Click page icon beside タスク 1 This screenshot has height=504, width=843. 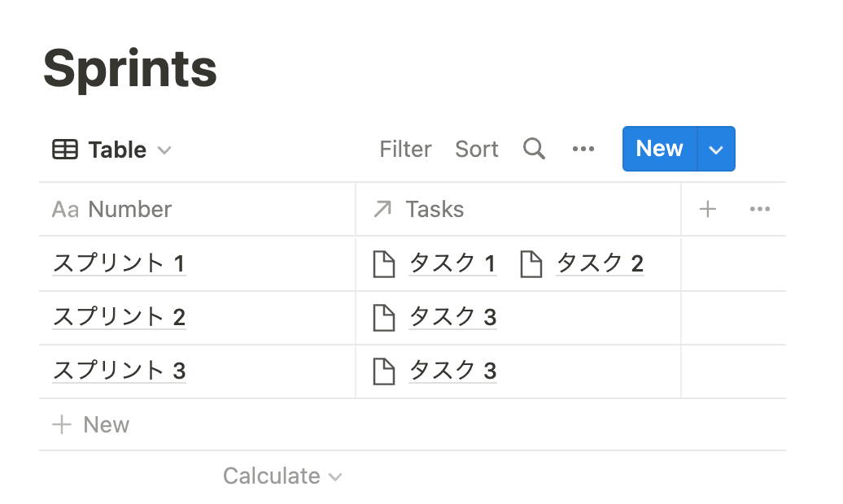point(383,263)
